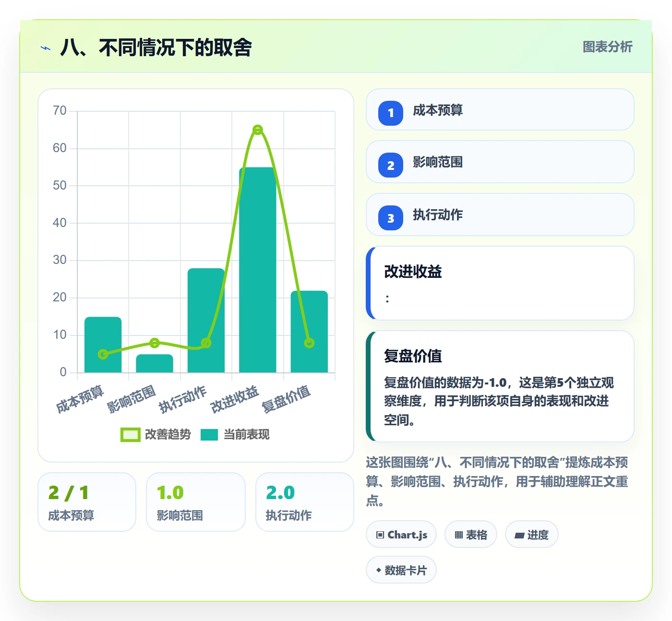Click the Chart.js tag
This screenshot has width=672, height=621.
coord(401,535)
